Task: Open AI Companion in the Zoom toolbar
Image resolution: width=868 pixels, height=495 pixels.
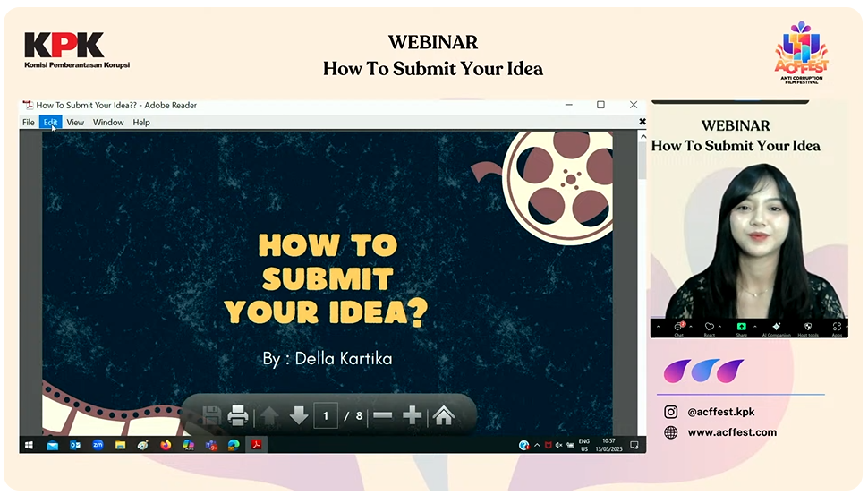Action: pos(776,329)
